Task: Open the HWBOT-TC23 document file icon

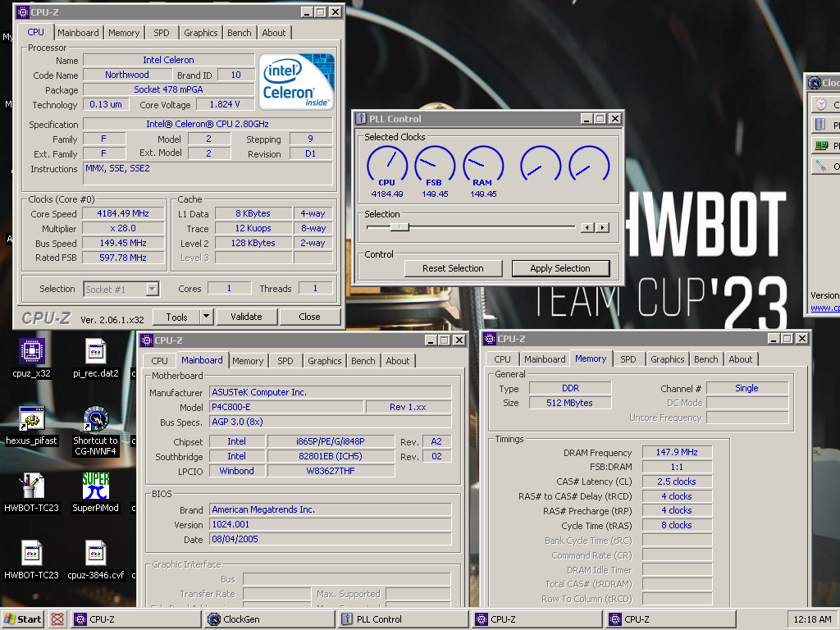Action: [32, 553]
